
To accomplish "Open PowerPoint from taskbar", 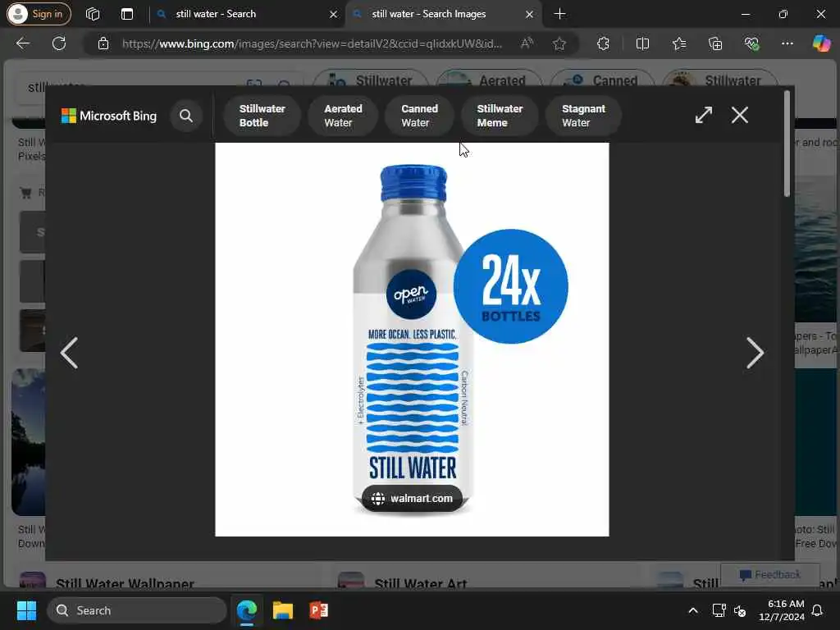I will click(319, 610).
